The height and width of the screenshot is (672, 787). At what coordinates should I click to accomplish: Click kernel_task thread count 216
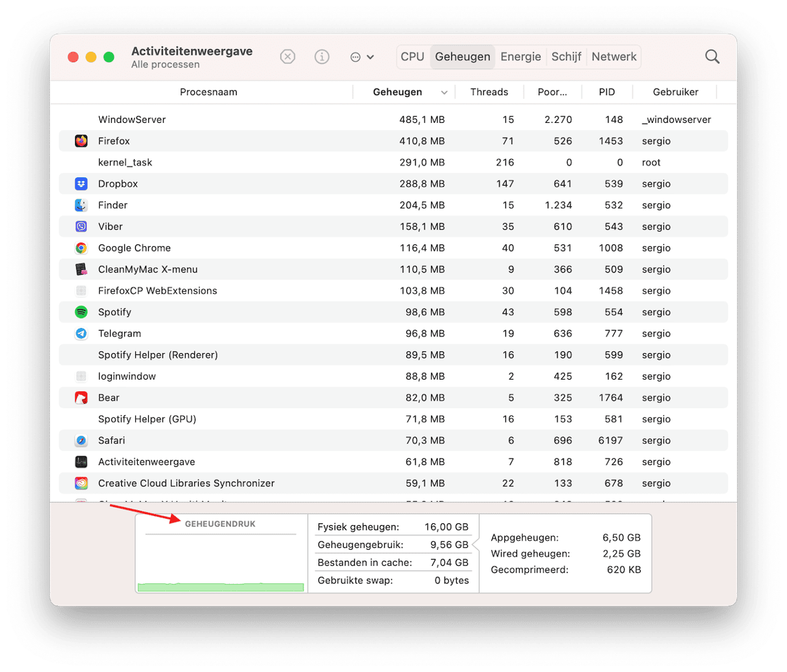505,162
